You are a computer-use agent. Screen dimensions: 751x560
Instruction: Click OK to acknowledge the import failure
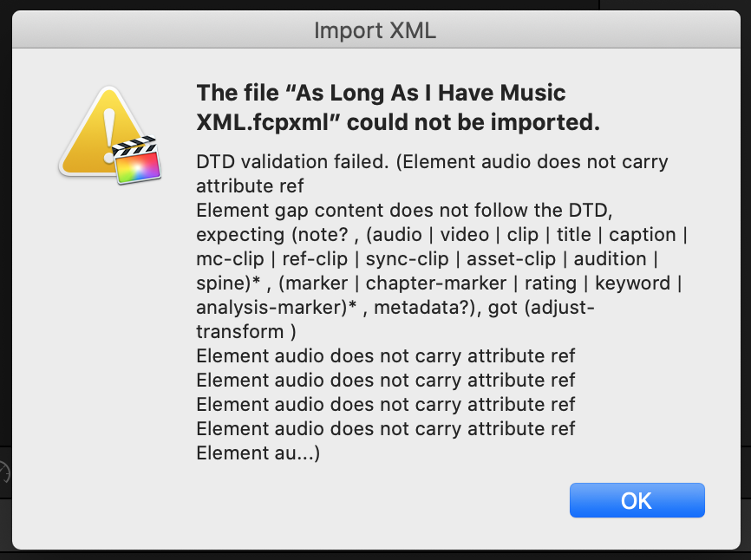click(x=637, y=500)
